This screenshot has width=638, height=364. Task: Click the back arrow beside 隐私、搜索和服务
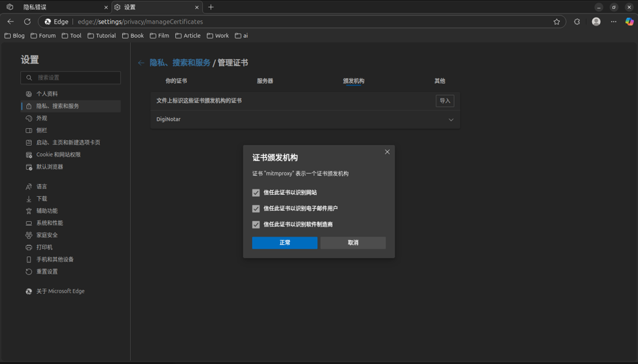[x=141, y=63]
